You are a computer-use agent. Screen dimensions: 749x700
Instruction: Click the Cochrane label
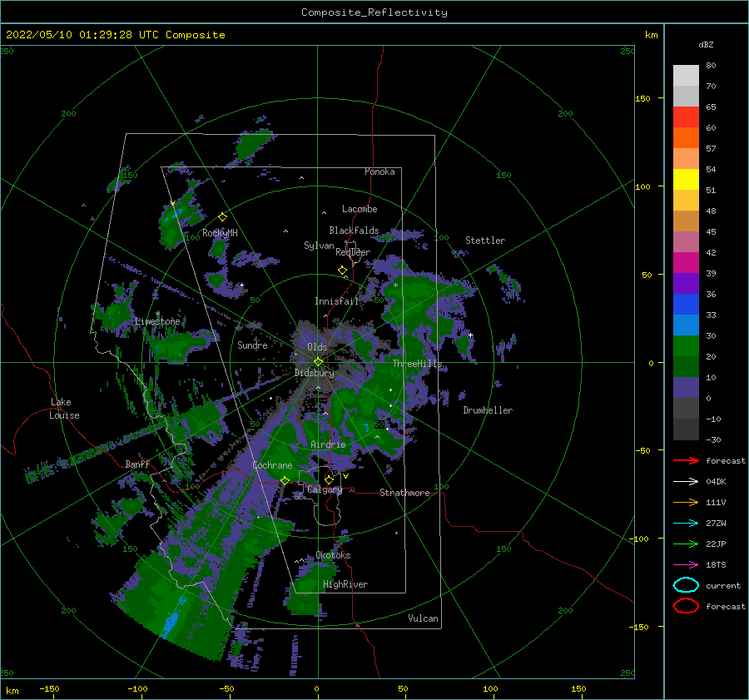pos(272,465)
